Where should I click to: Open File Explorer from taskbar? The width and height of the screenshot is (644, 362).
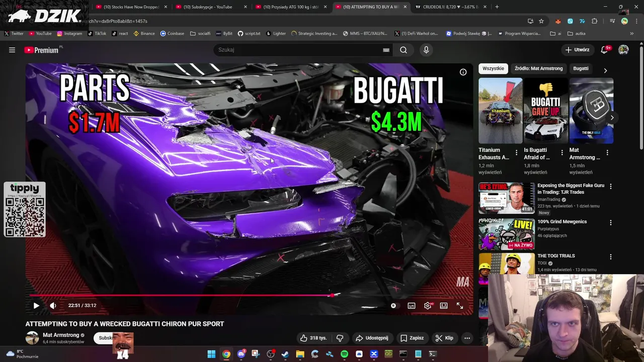[300, 354]
